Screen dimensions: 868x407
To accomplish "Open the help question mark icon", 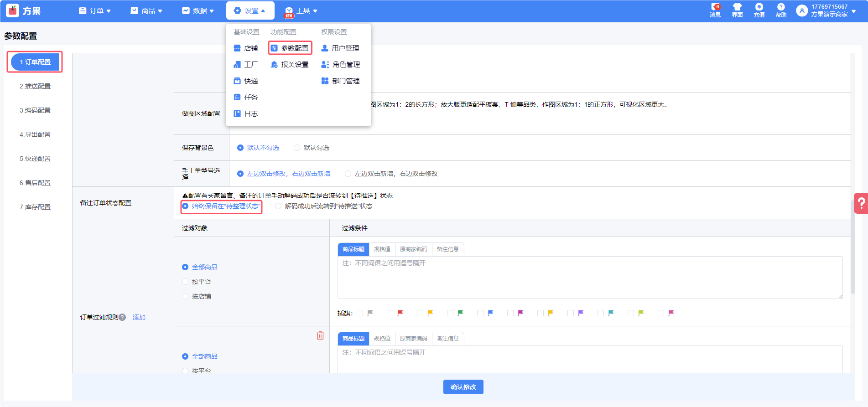I will [x=781, y=7].
